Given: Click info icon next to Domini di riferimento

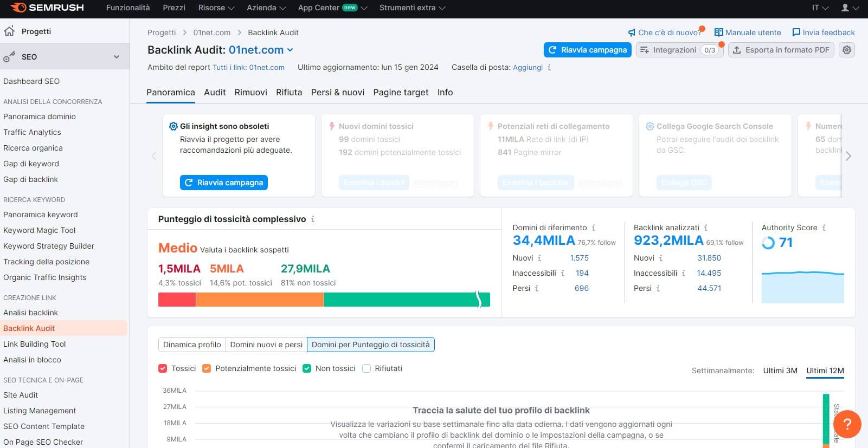Looking at the screenshot, I should 594,228.
